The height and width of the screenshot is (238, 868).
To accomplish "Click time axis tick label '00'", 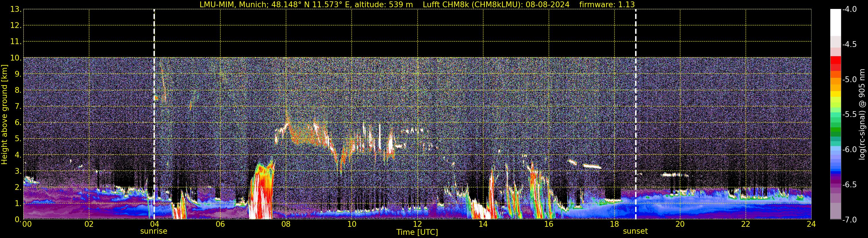I will [x=27, y=224].
